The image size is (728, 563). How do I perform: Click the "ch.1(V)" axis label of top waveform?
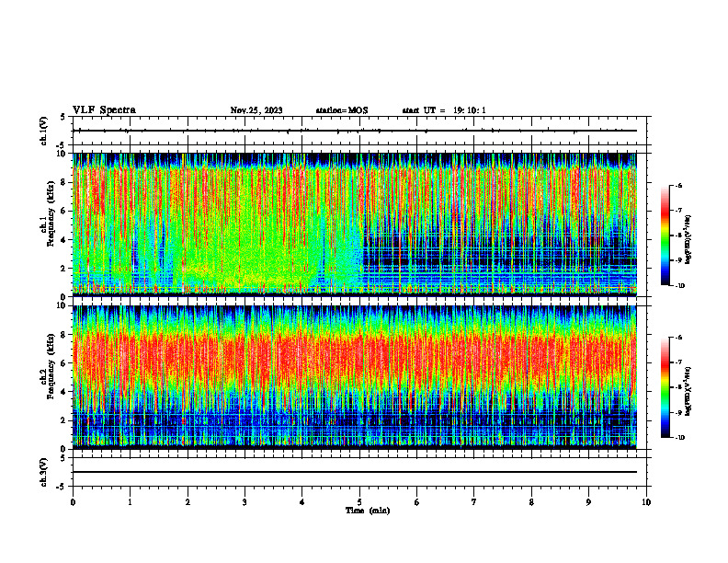pyautogui.click(x=43, y=131)
